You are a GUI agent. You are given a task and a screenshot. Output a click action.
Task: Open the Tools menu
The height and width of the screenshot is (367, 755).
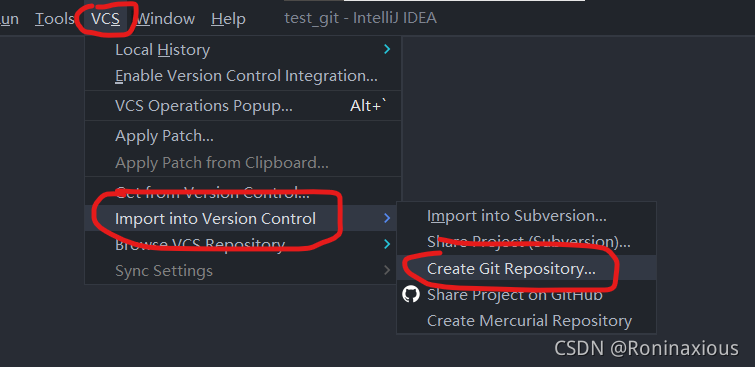(54, 19)
